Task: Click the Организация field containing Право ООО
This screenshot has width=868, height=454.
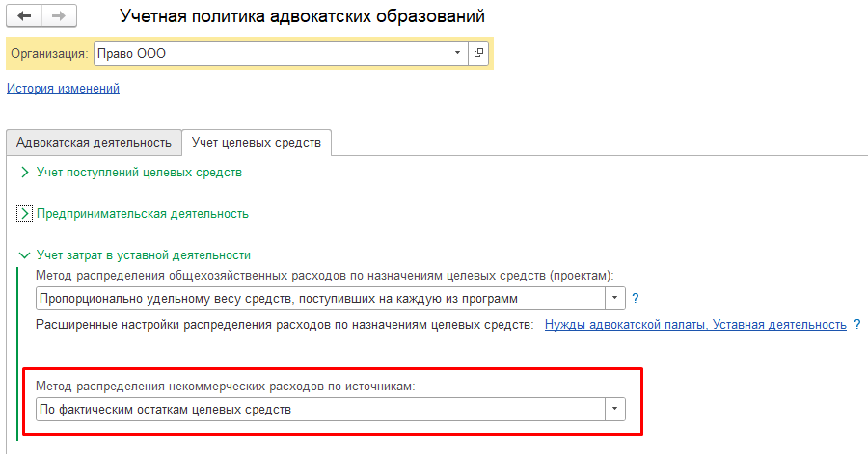Action: [270, 54]
